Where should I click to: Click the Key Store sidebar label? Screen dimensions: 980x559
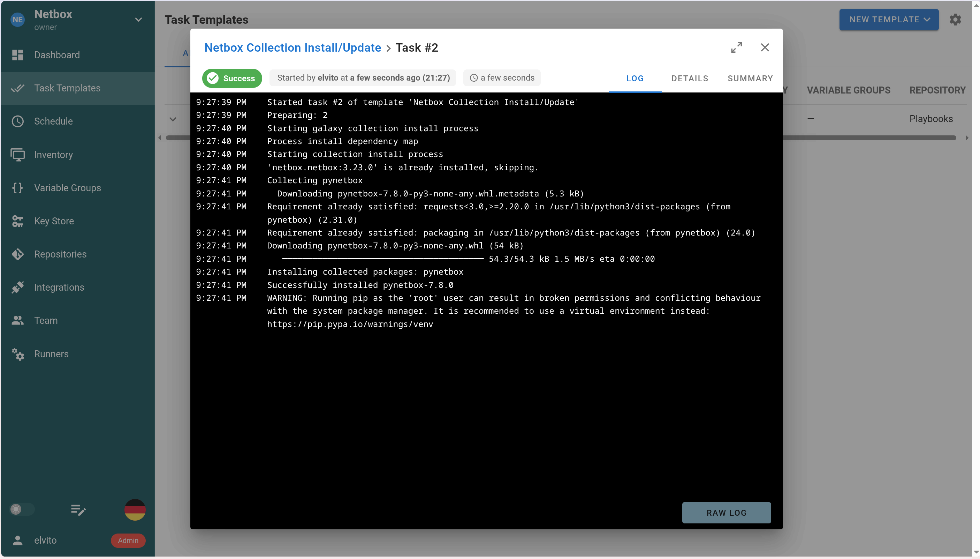(54, 221)
